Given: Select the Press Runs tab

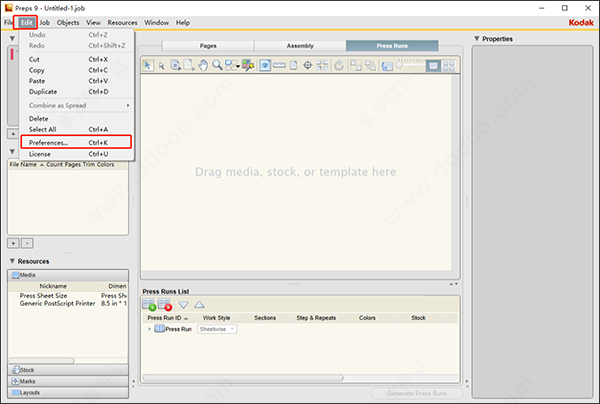Looking at the screenshot, I should coord(392,46).
